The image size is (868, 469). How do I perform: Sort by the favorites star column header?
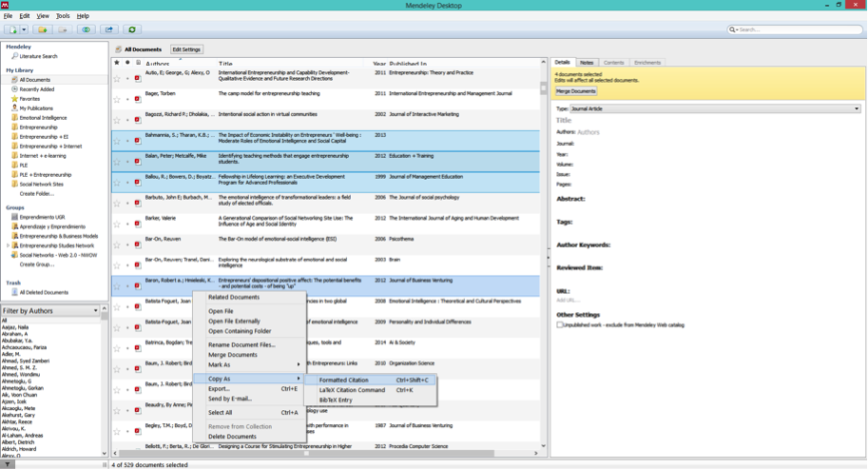(117, 63)
